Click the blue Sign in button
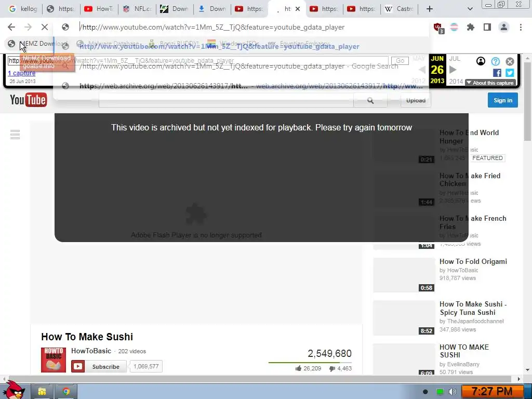This screenshot has width=532, height=399. click(x=503, y=100)
